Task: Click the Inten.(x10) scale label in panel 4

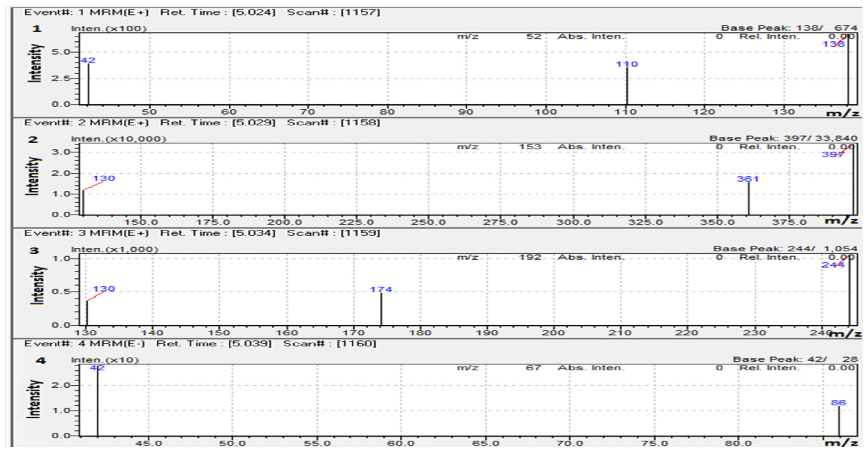Action: (x=105, y=360)
